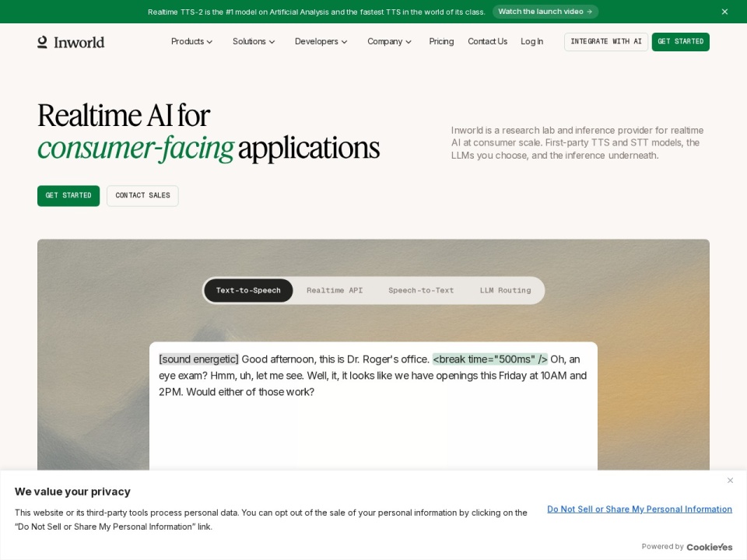Click the Inworld research lab description paragraph
Screen dimensions: 747x560
tap(577, 143)
